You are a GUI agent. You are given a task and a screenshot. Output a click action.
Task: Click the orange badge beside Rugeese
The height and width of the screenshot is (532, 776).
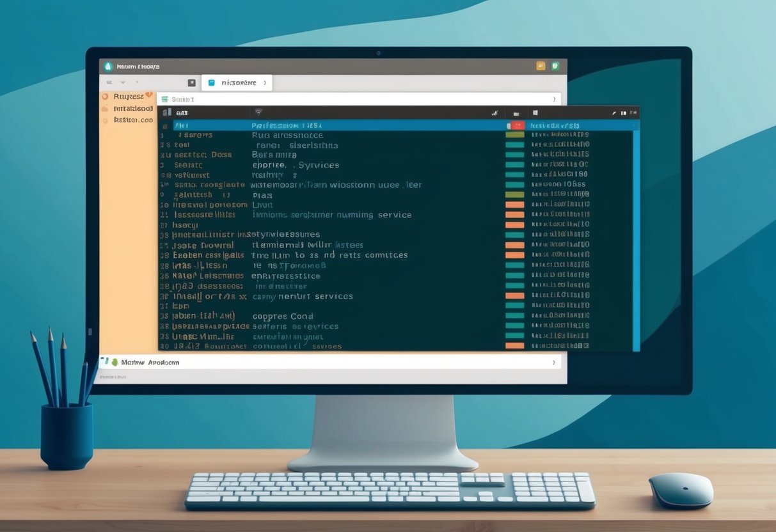148,94
